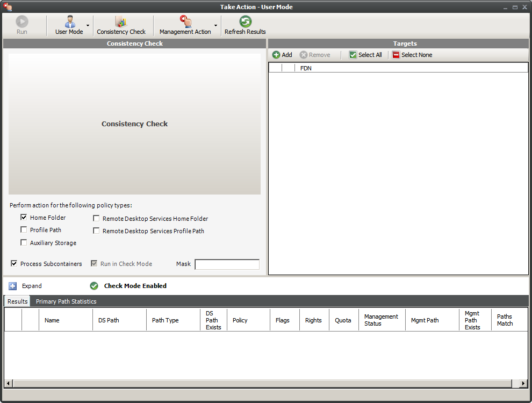
Task: Click the Check Mode Enabled text
Action: 135,286
